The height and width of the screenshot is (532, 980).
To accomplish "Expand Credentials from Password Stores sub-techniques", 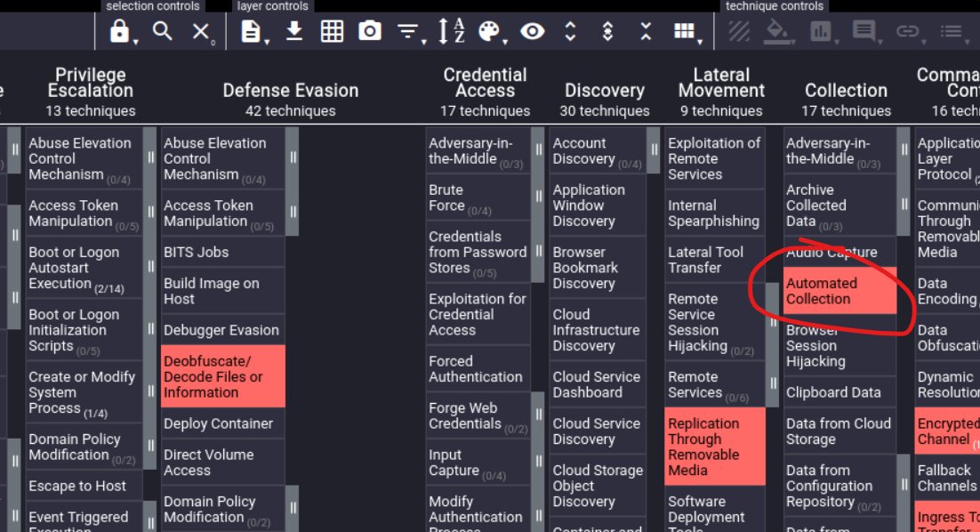I will click(x=538, y=251).
